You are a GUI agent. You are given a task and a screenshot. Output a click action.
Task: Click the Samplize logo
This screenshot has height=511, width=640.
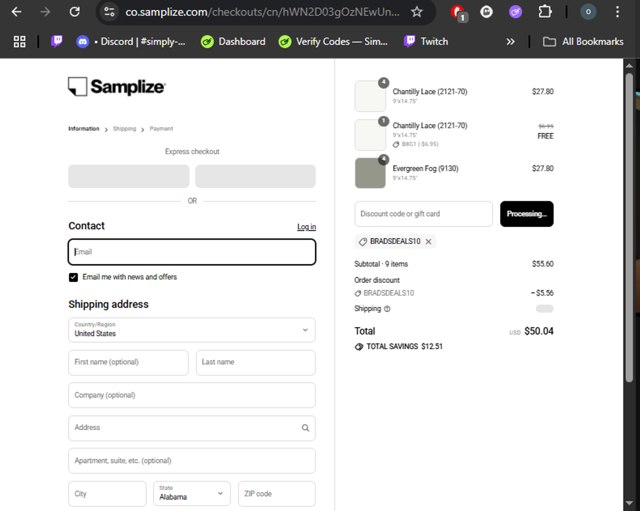[117, 87]
